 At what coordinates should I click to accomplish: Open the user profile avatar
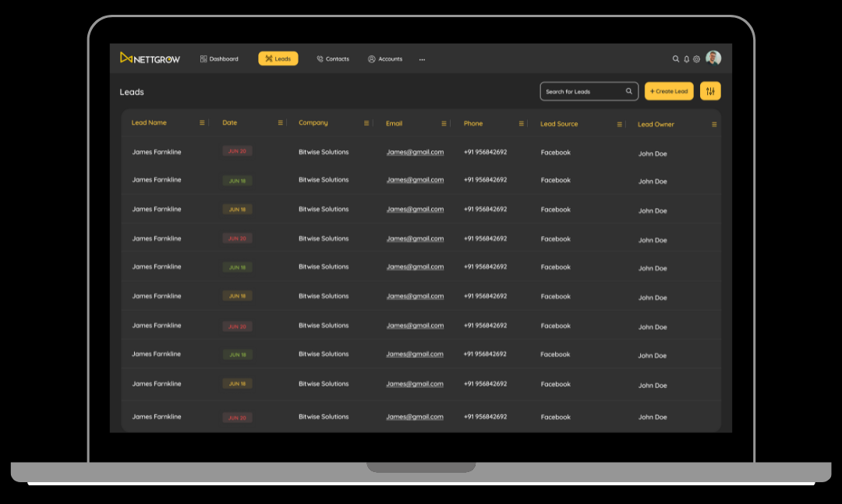[713, 58]
